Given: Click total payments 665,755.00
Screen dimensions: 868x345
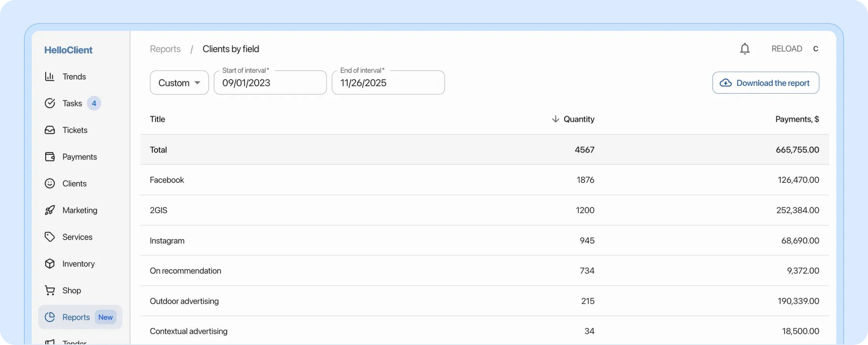Looking at the screenshot, I should 797,150.
